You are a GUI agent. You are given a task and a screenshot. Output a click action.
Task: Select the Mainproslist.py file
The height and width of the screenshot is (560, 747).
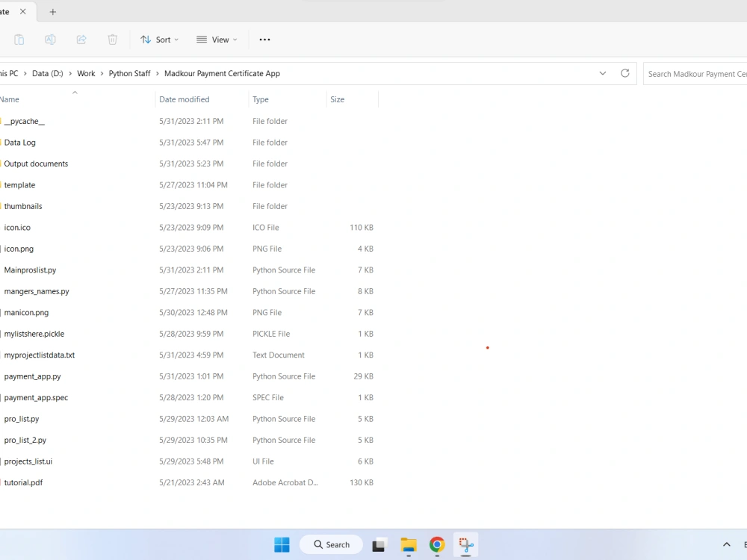tap(30, 270)
